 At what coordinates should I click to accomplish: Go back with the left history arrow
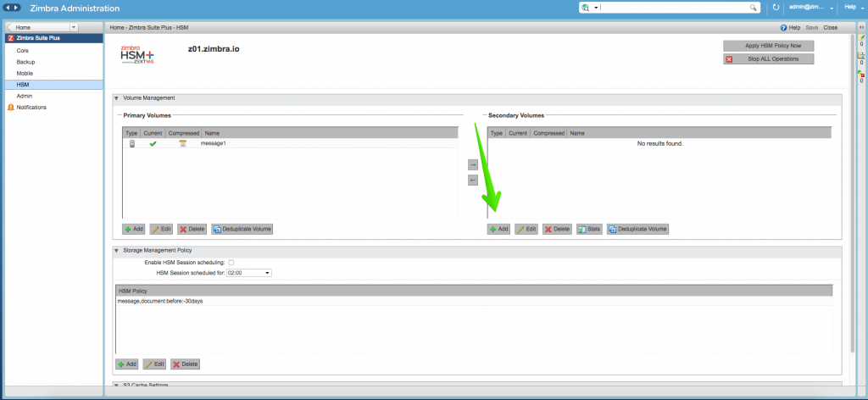8,8
